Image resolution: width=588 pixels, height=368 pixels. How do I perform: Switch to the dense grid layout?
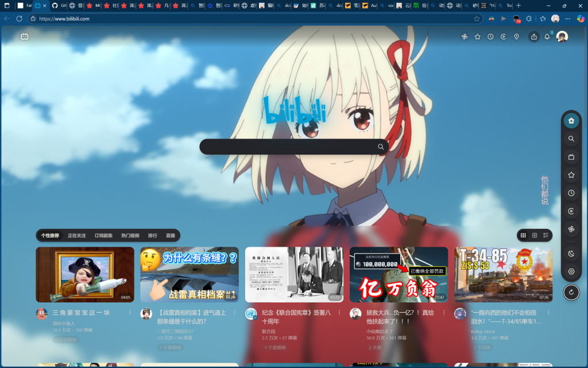(x=524, y=235)
